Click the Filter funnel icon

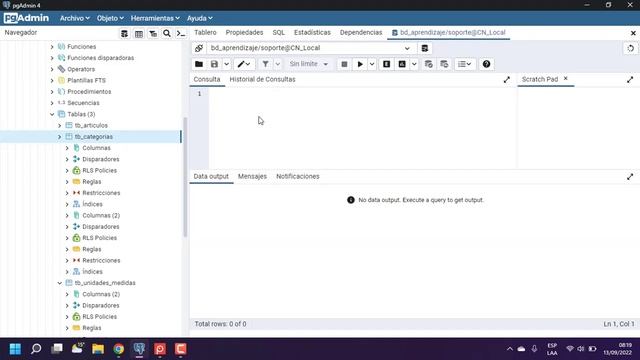[265, 64]
